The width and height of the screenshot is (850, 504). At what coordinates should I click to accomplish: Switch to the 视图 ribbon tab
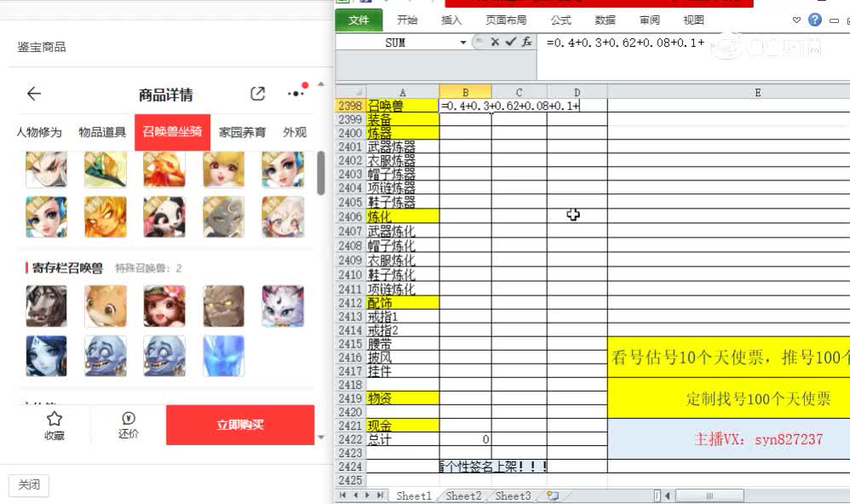tap(693, 20)
